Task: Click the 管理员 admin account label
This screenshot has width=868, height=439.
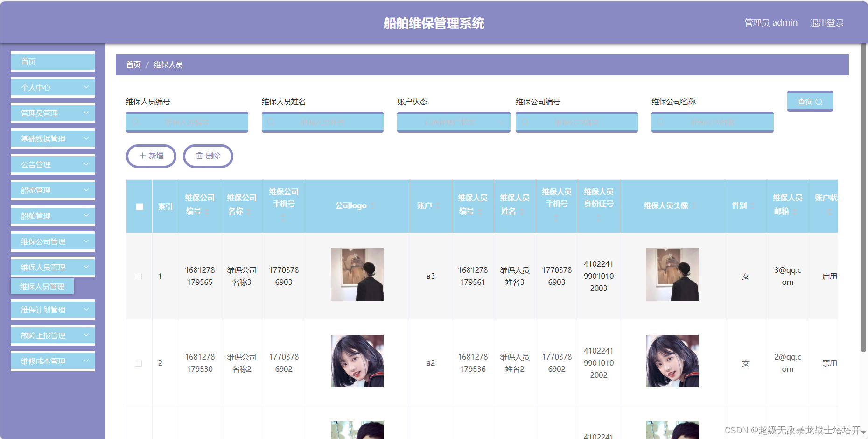Action: coord(771,23)
